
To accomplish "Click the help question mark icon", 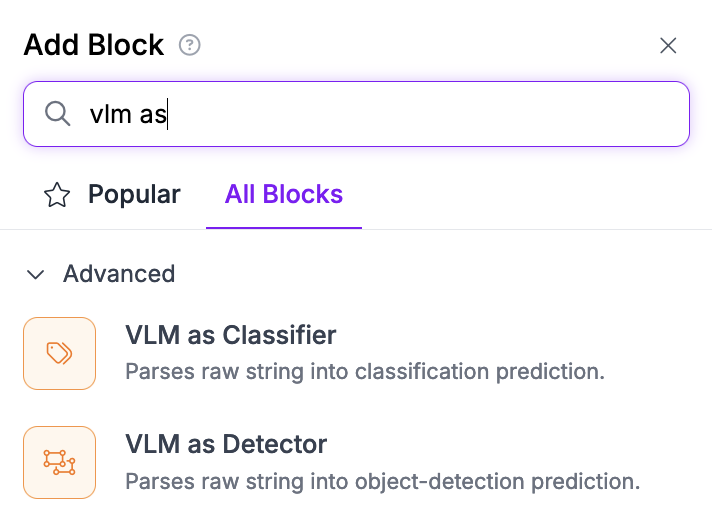I will coord(189,45).
